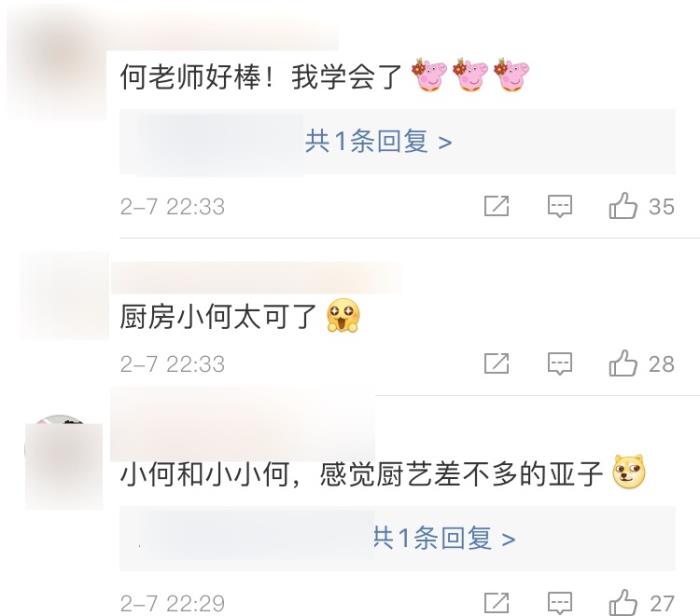Share the 厨房小何太可了 comment using repost icon

[496, 363]
